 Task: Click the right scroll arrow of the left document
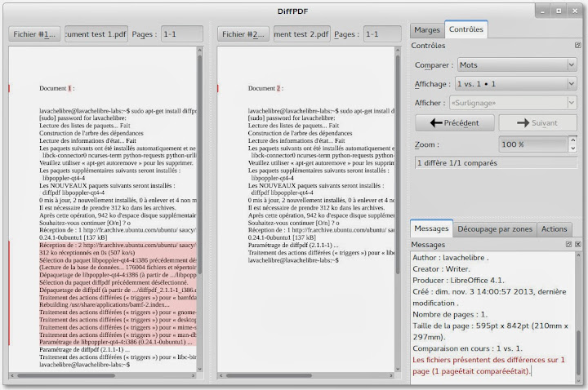[x=193, y=375]
